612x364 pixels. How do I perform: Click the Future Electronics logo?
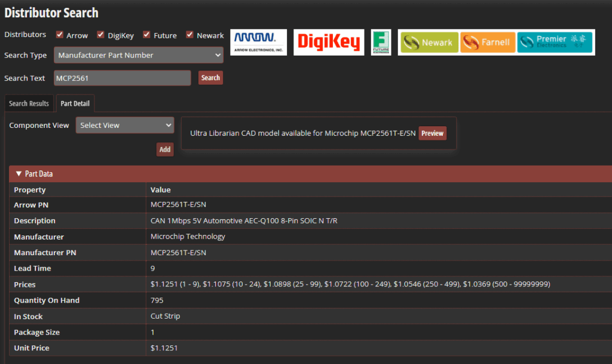click(x=381, y=42)
